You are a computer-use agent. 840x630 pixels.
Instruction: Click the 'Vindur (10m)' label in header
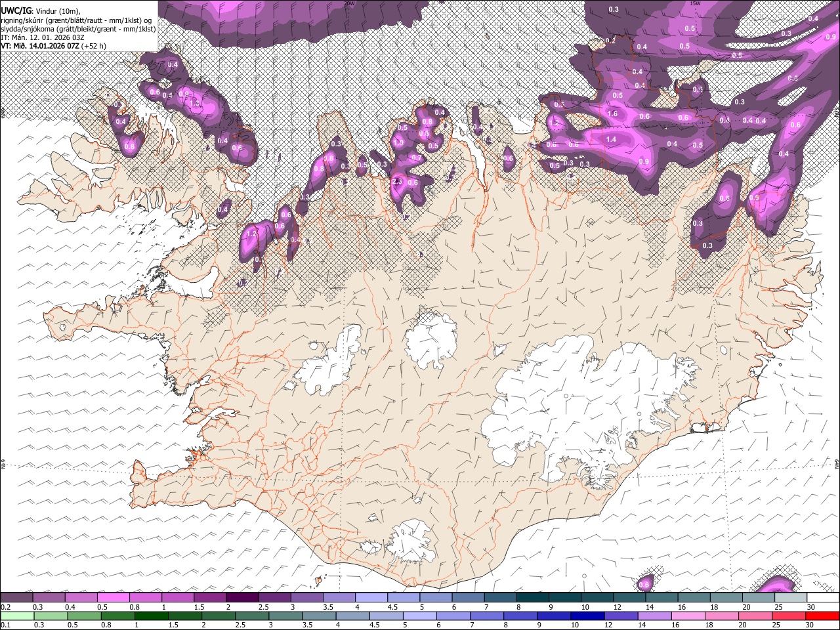pos(58,11)
